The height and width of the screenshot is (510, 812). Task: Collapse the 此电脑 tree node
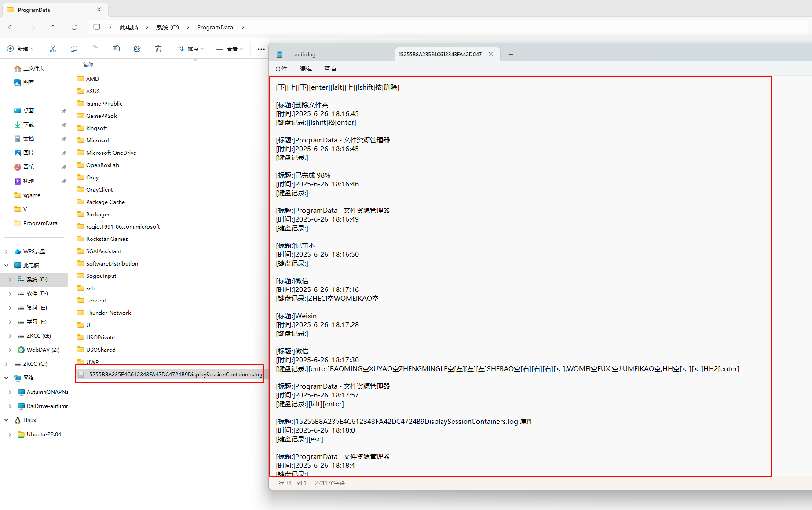pos(6,266)
